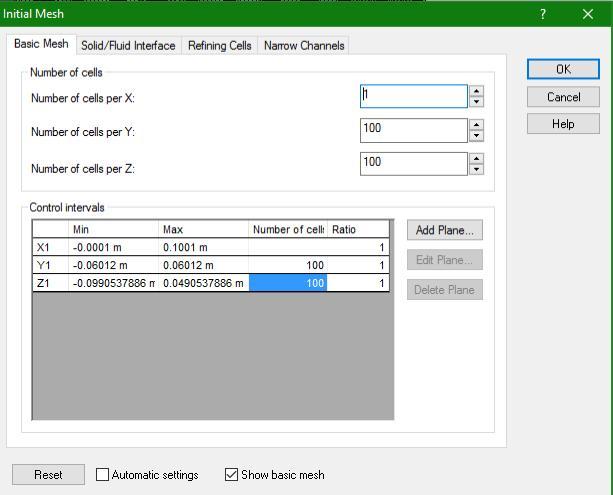Increase number of cells per Z
This screenshot has width=613, height=495.
pyautogui.click(x=476, y=159)
